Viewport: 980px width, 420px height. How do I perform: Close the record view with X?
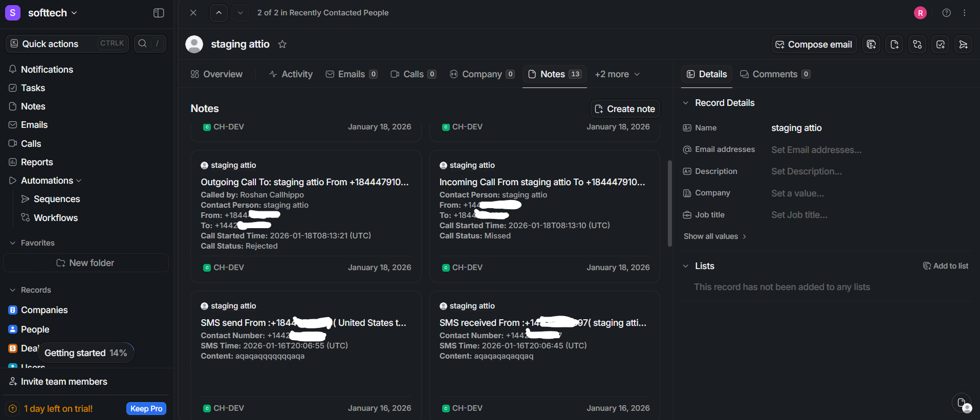(193, 13)
